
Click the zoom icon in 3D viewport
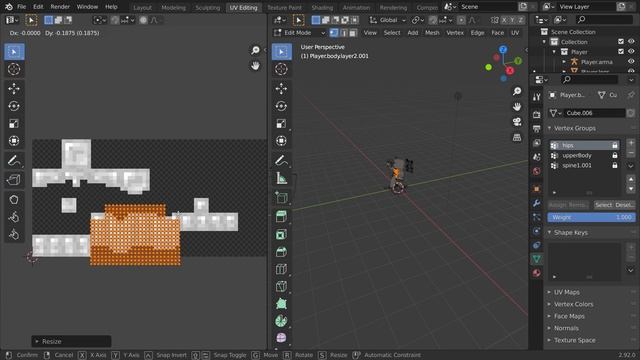click(x=517, y=91)
